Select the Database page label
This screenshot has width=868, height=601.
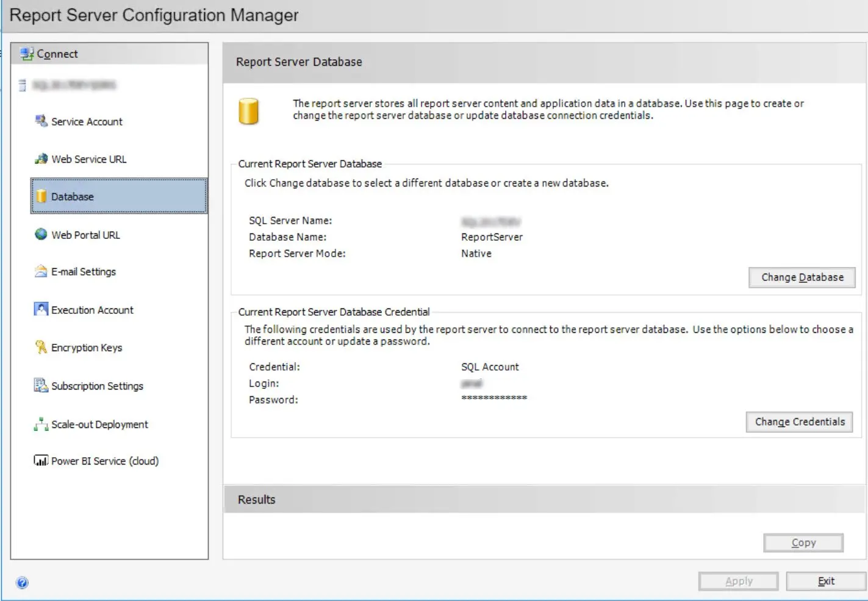coord(73,196)
